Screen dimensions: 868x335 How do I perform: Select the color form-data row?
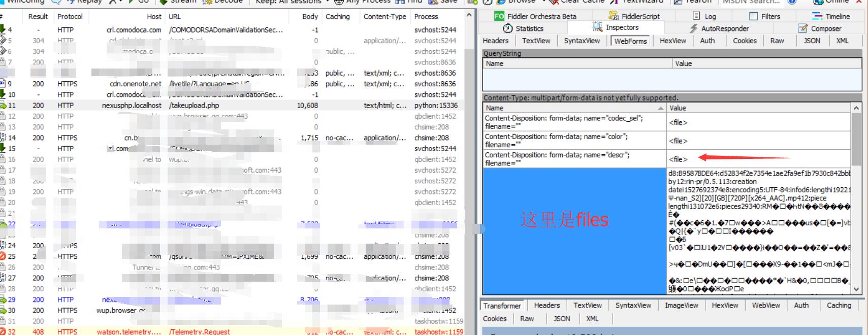667,141
